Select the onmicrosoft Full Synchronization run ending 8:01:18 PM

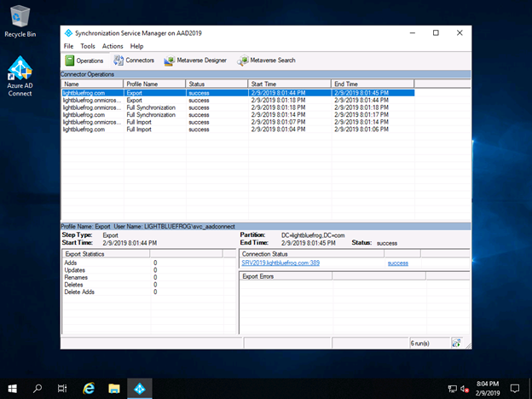pos(238,107)
